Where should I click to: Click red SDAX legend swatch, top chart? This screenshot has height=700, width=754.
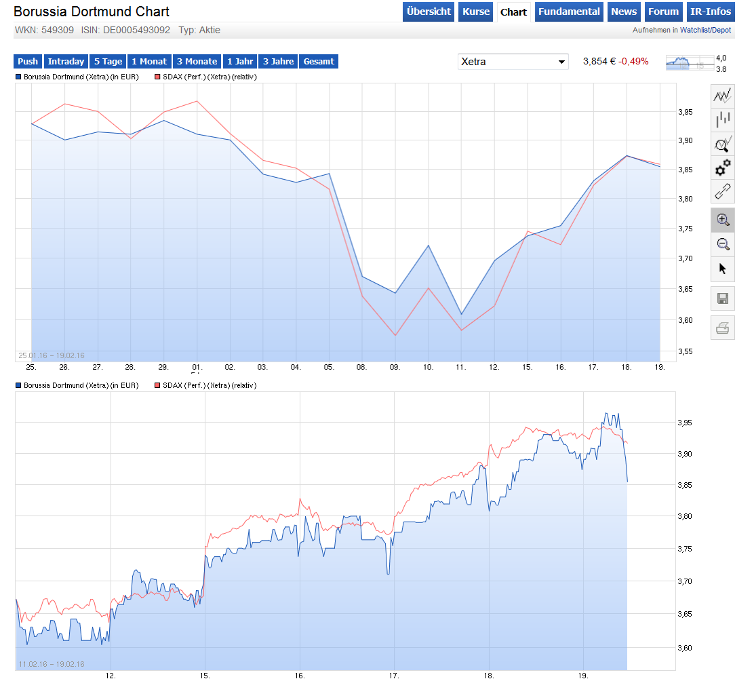[x=157, y=77]
